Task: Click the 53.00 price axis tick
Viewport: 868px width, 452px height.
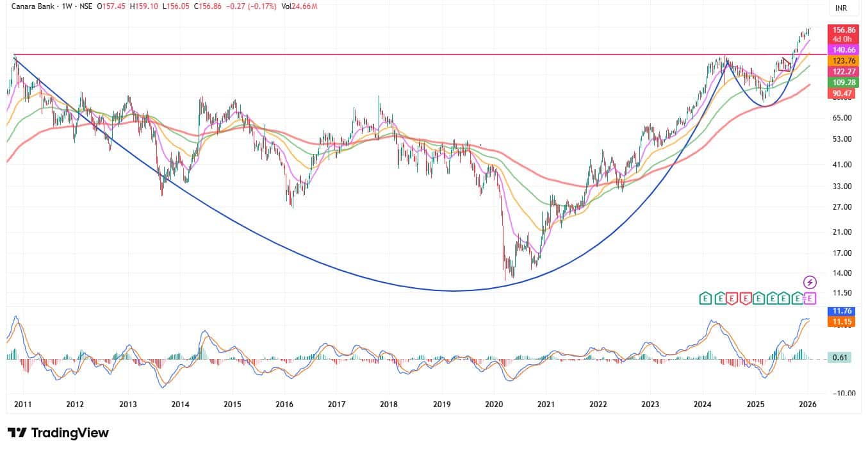Action: 842,139
